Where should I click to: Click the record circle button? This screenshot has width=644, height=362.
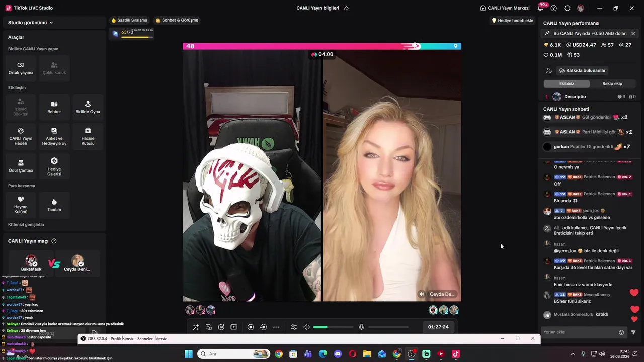pyautogui.click(x=251, y=327)
